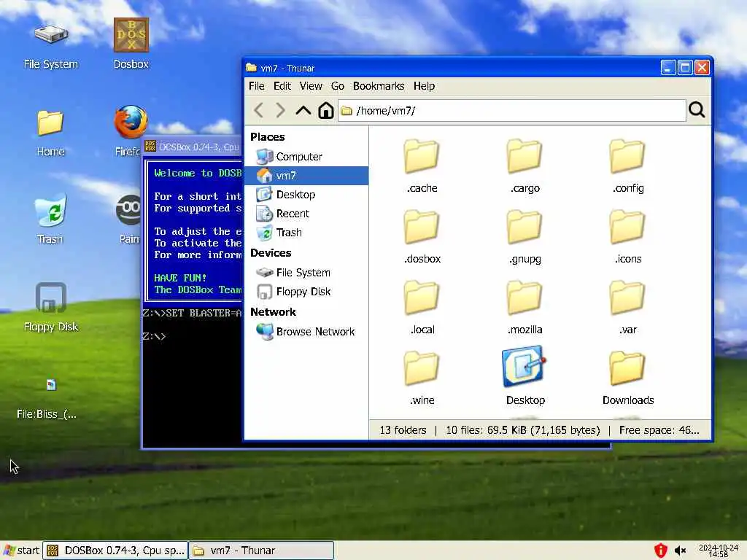The width and height of the screenshot is (747, 560).
Task: Open the Edit menu in Thunar
Action: pyautogui.click(x=282, y=86)
